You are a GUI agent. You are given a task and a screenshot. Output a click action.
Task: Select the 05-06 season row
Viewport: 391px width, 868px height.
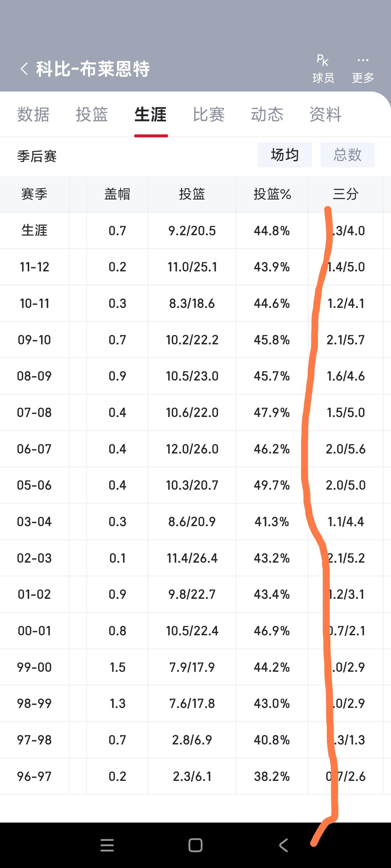click(x=195, y=485)
